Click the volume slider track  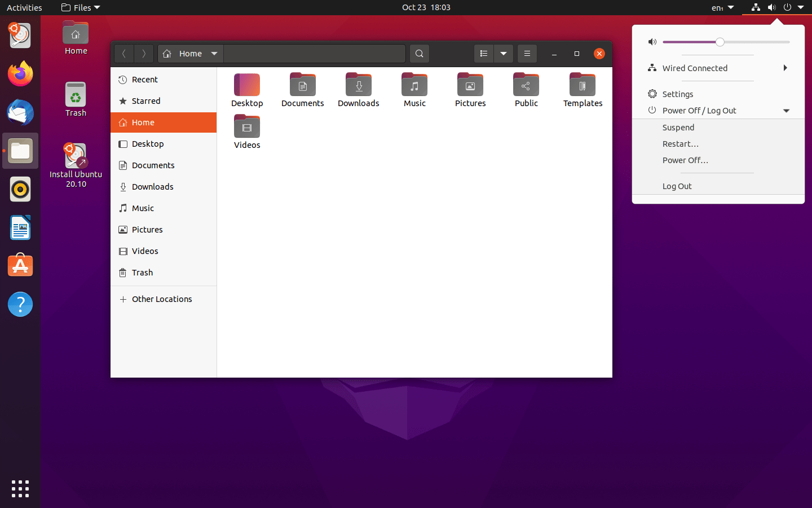[756, 42]
